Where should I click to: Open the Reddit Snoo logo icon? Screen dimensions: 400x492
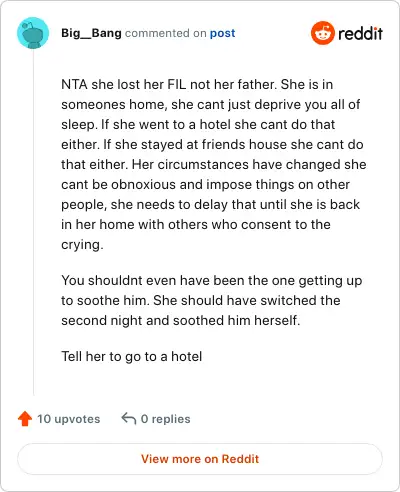pos(323,33)
